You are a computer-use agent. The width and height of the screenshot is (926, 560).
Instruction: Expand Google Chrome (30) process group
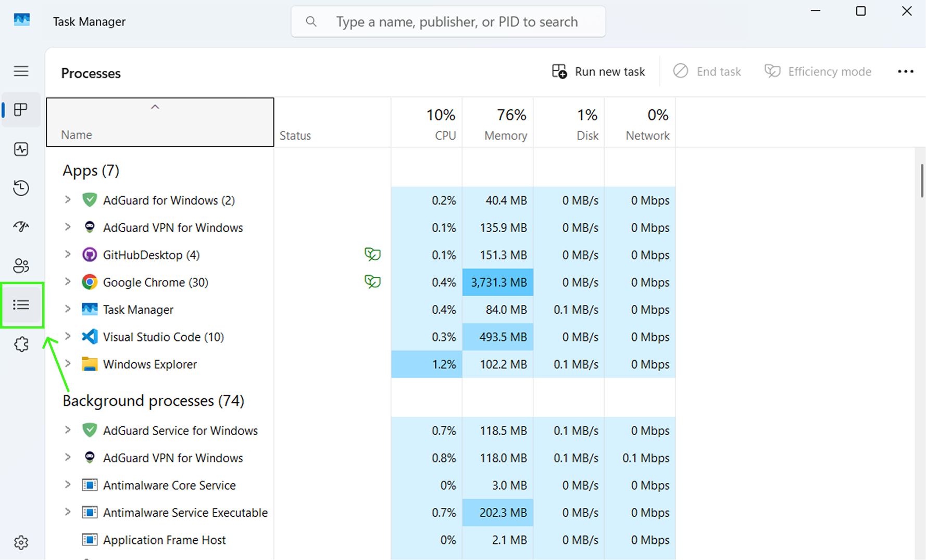tap(68, 282)
